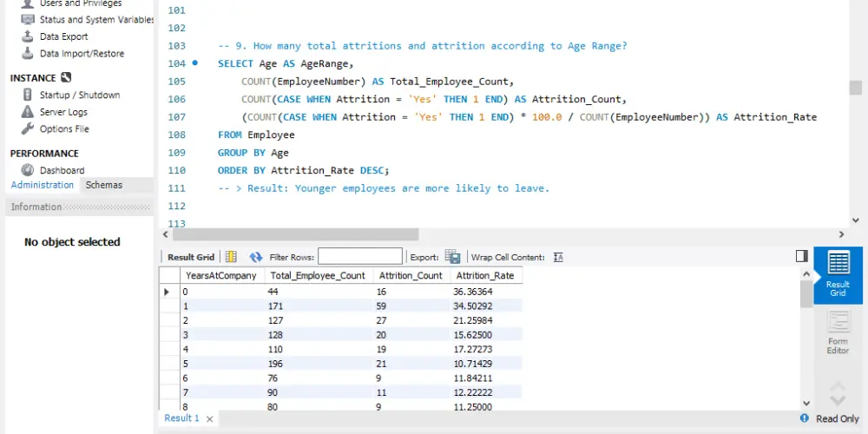Click comment 'Younger employees are more likely'

pyautogui.click(x=382, y=188)
